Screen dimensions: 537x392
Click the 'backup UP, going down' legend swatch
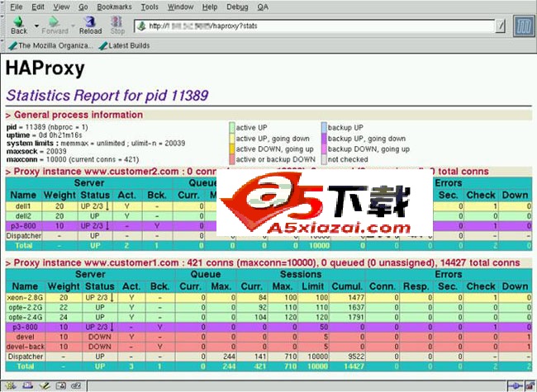tap(324, 138)
